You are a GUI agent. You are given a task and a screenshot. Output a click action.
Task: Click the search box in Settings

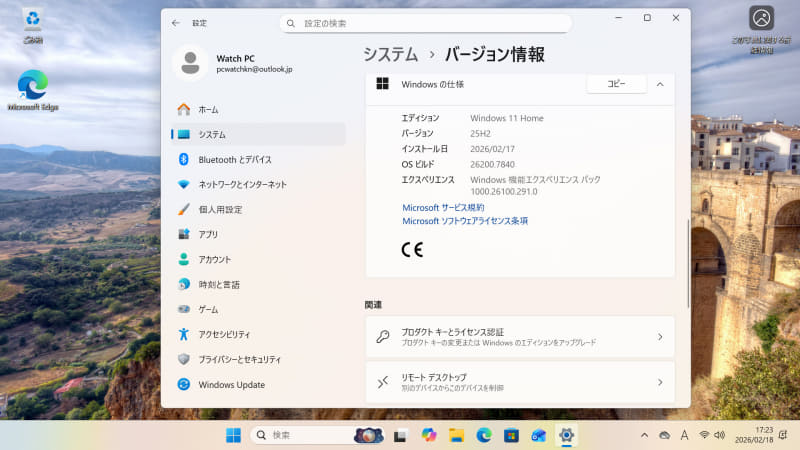click(x=425, y=23)
